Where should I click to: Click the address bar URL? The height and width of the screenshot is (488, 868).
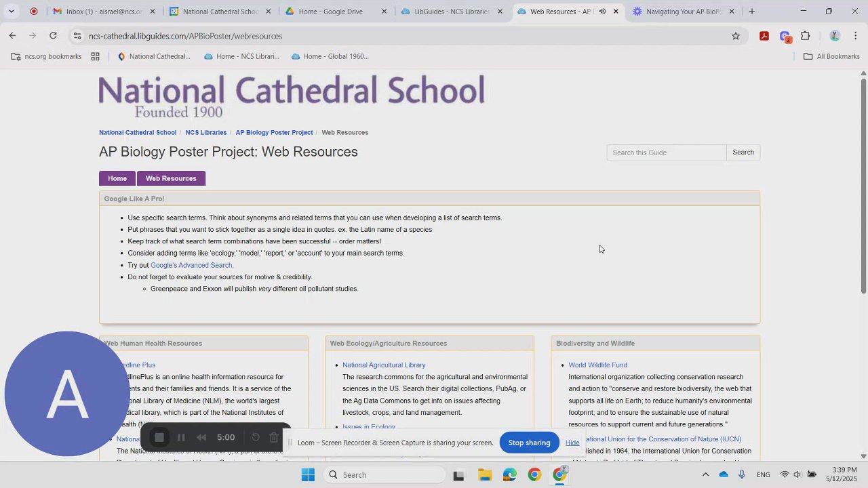point(185,36)
